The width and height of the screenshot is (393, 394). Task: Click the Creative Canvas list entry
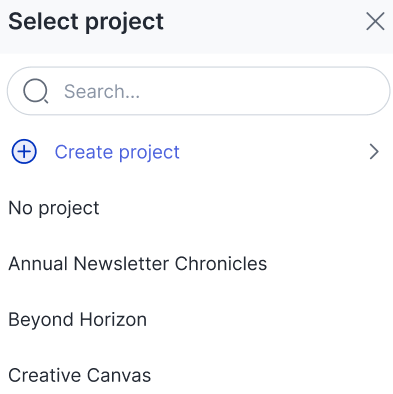click(80, 375)
